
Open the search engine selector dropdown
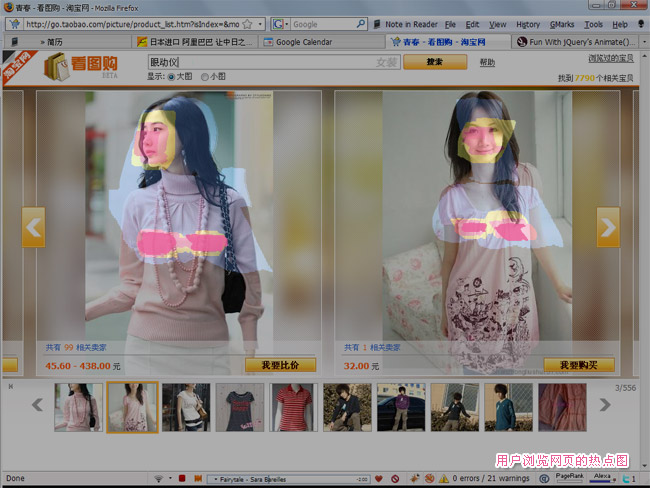[x=280, y=24]
